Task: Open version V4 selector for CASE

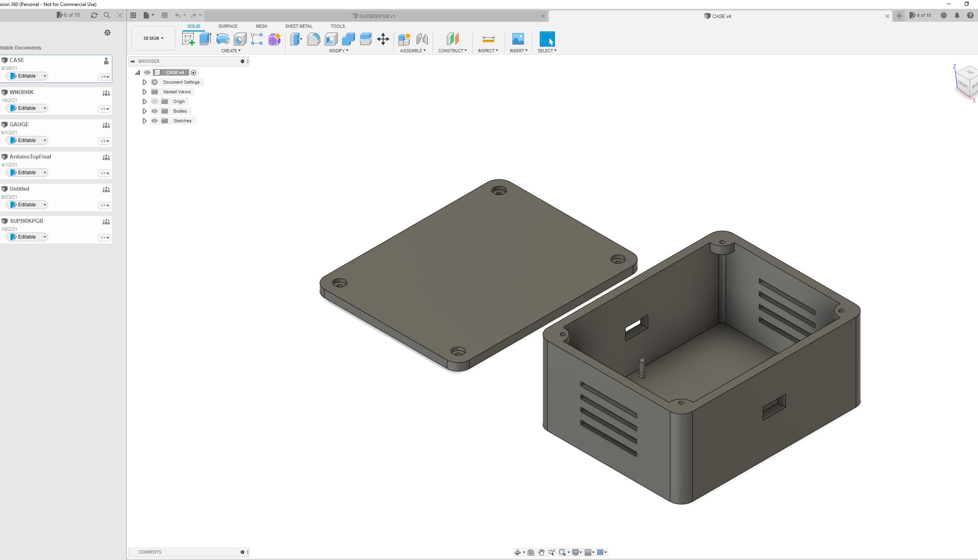Action: [104, 76]
